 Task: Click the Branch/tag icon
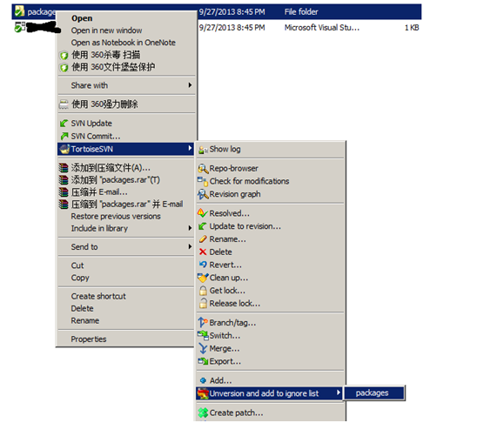tap(203, 322)
